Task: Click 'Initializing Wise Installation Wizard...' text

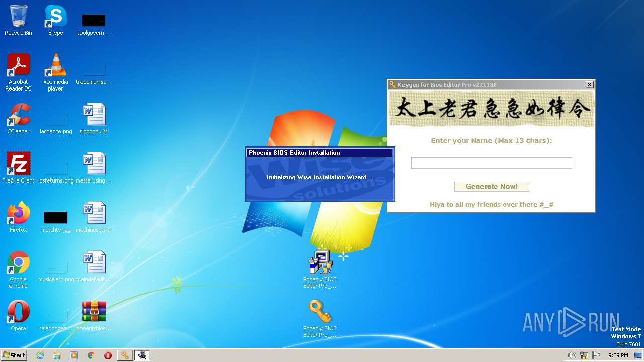Action: (x=319, y=177)
